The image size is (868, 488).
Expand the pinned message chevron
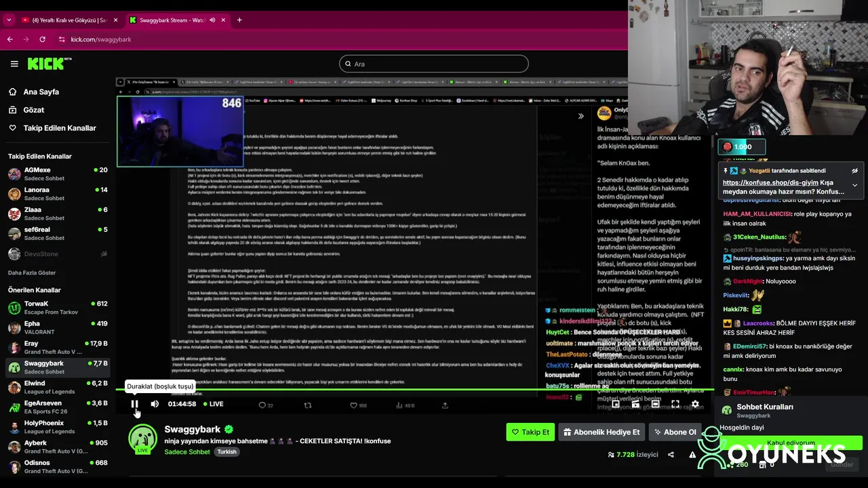coord(854,185)
